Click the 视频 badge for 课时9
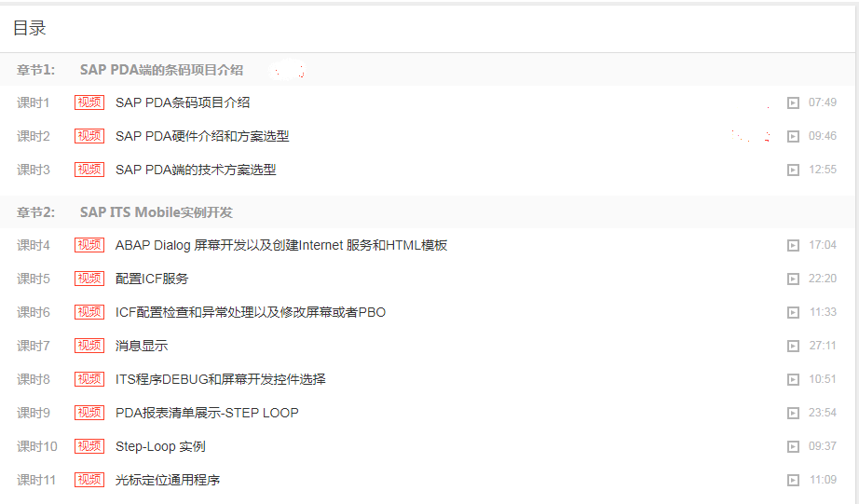The width and height of the screenshot is (859, 504). click(89, 413)
